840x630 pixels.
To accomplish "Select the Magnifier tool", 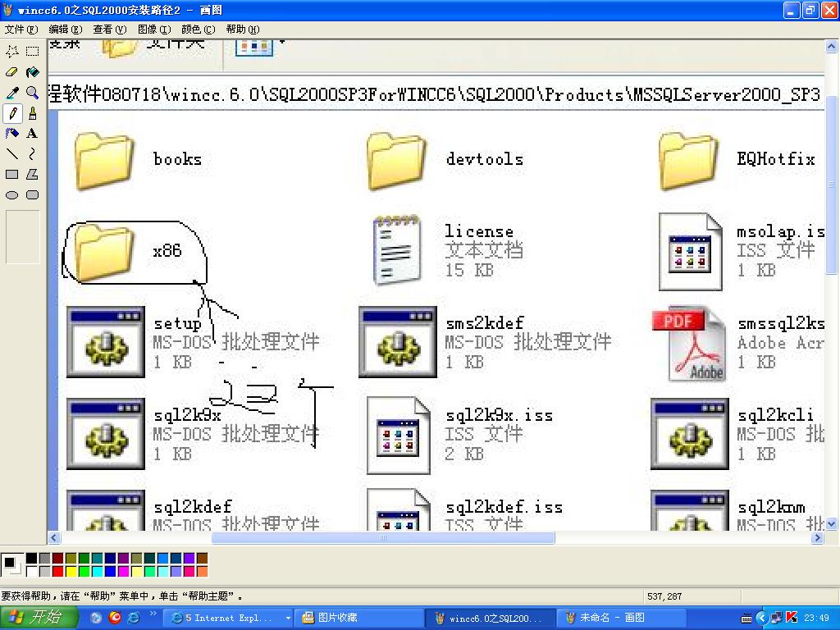I will (x=33, y=93).
